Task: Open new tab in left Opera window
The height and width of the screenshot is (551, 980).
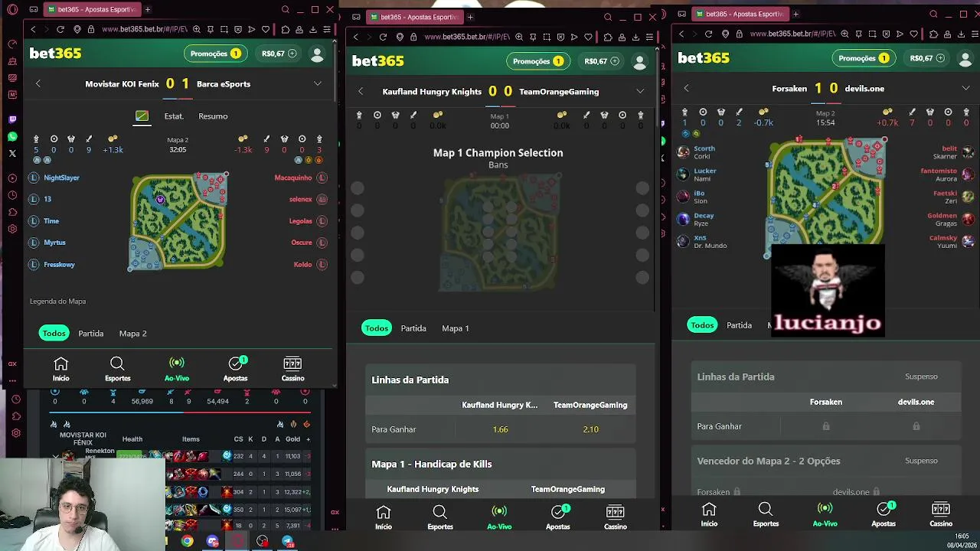Action: coord(148,10)
